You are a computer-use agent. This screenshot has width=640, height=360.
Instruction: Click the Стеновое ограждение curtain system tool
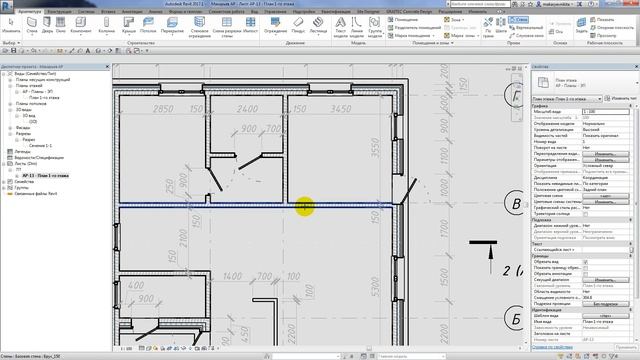[200, 27]
